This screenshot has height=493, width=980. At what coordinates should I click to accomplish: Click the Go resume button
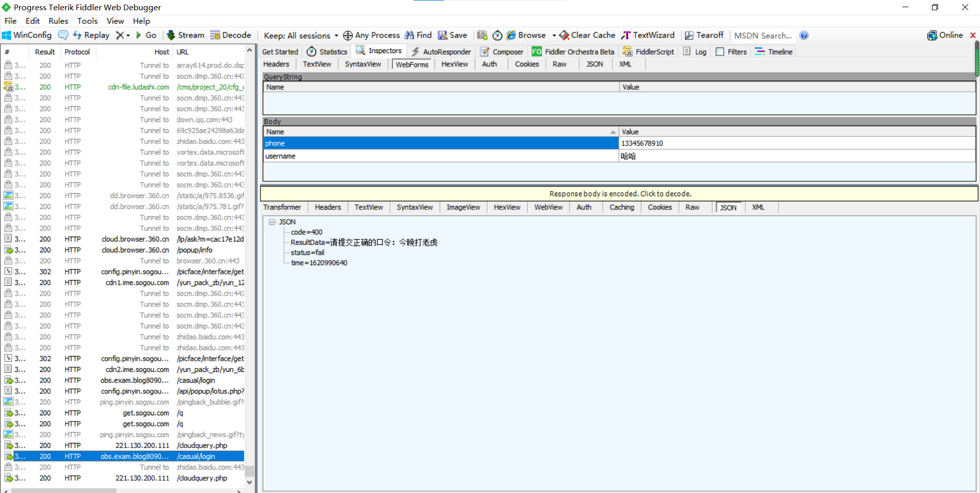tap(146, 35)
